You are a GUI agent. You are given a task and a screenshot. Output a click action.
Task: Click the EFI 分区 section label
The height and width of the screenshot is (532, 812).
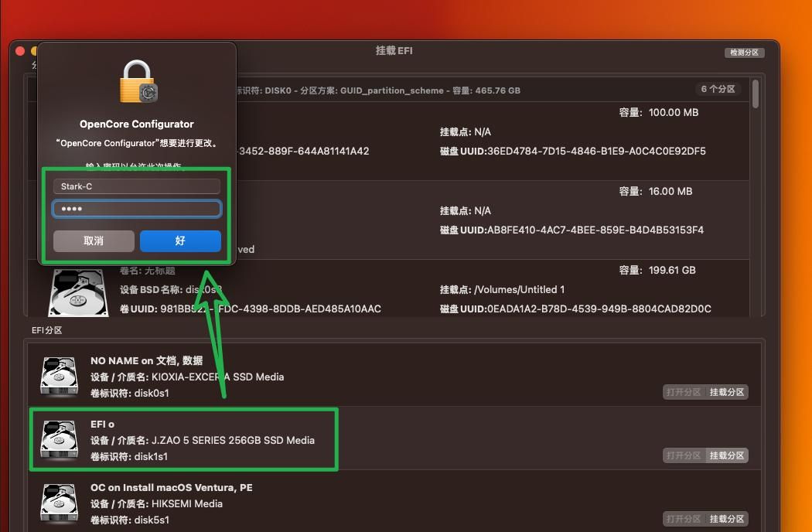tap(46, 330)
